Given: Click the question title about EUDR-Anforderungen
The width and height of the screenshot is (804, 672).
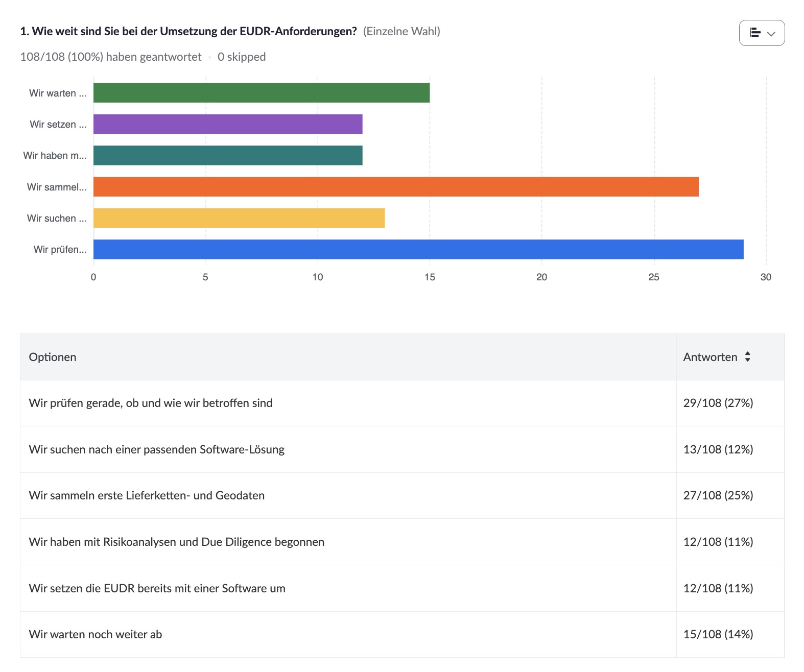Looking at the screenshot, I should pyautogui.click(x=188, y=31).
